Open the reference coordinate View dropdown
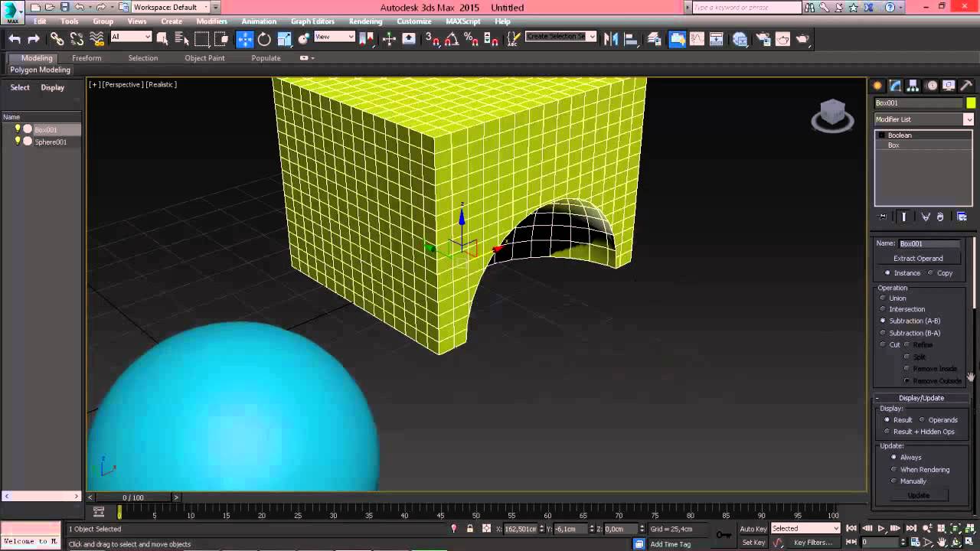 [335, 37]
